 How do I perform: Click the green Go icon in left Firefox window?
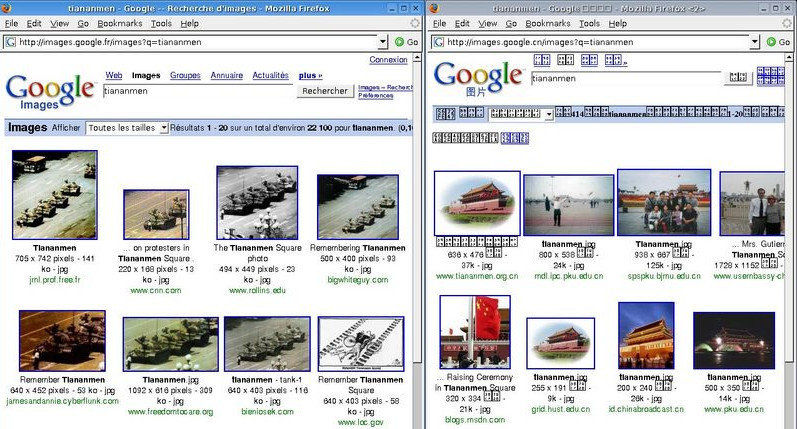(x=400, y=42)
